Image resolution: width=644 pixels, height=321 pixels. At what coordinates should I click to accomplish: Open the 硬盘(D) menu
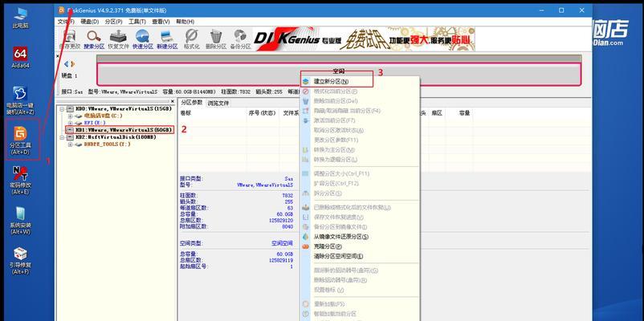coord(90,22)
